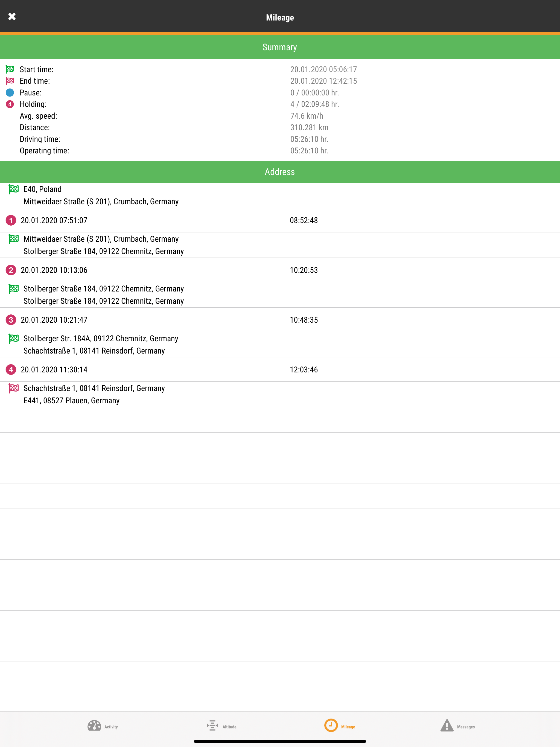
Task: Click holding value 4 / 02:09:48 hr.
Action: [x=314, y=104]
